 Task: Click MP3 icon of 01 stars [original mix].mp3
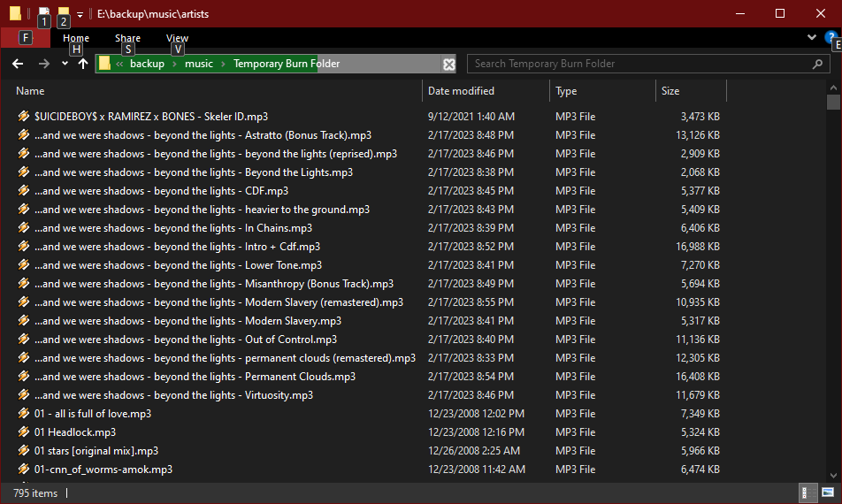[x=23, y=450]
